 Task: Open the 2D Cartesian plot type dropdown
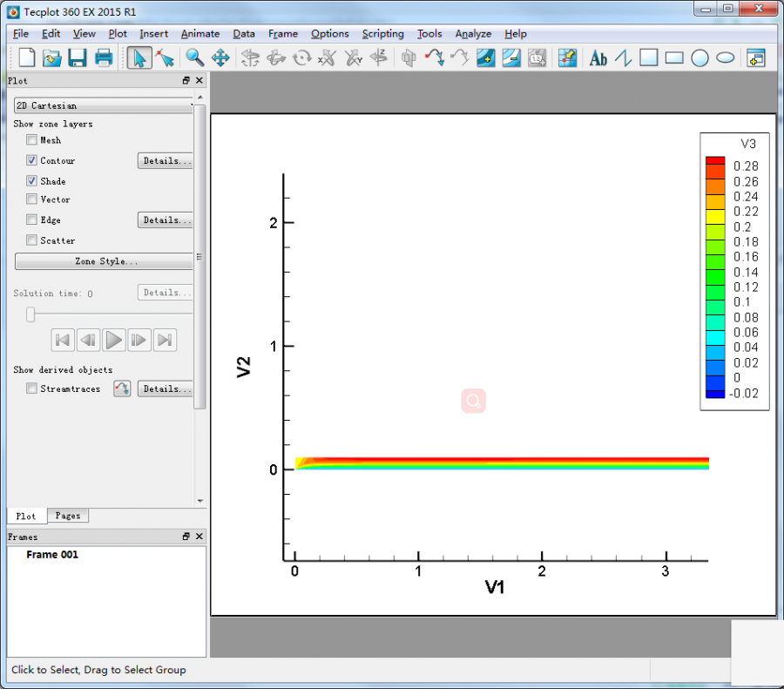pos(104,105)
